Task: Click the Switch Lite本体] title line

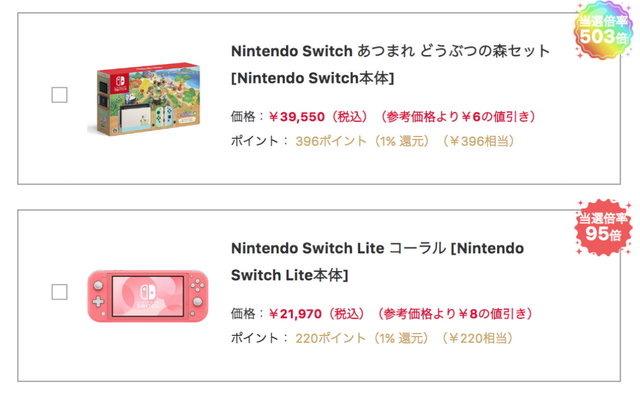Action: [x=291, y=275]
